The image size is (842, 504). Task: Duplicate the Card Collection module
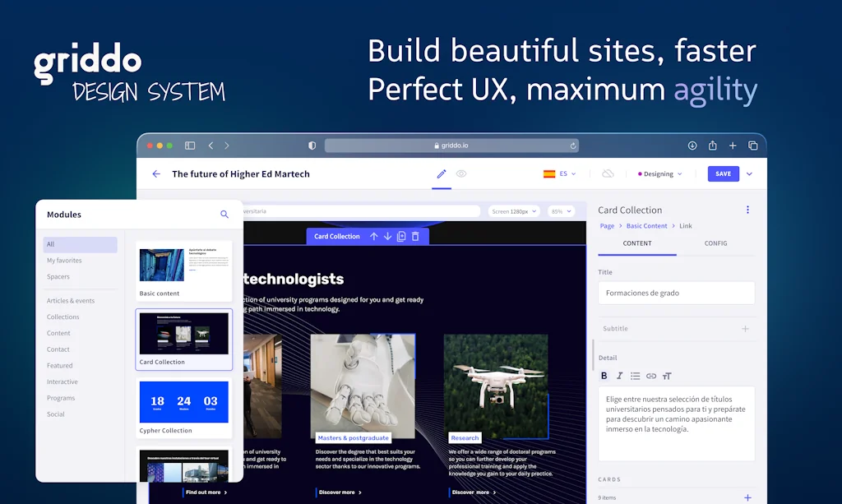(x=401, y=236)
